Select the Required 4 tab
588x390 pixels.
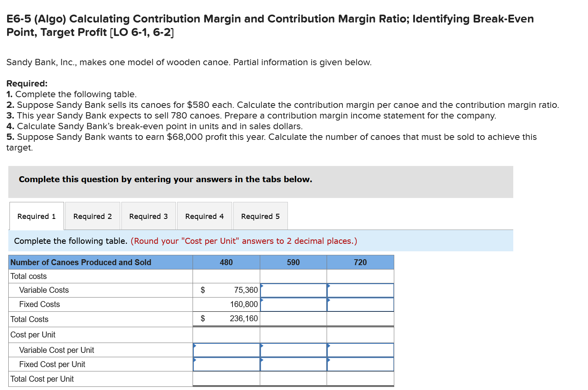click(204, 216)
